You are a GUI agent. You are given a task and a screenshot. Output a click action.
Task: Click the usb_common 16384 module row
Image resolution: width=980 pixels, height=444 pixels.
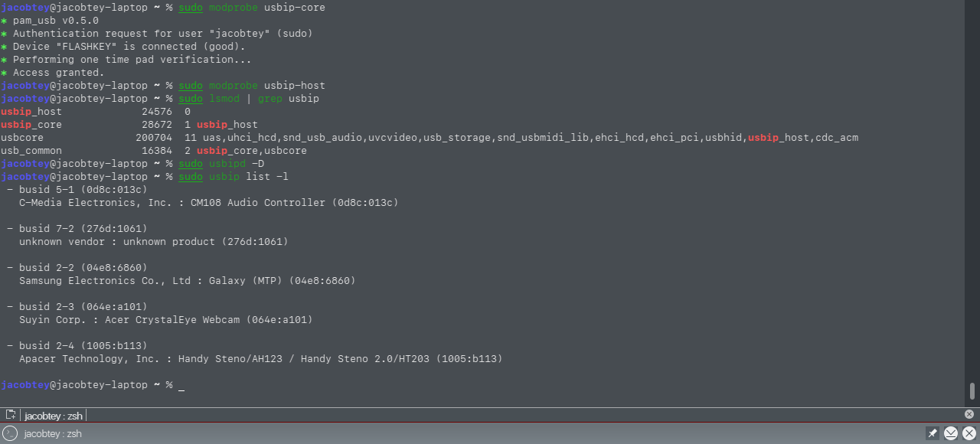tap(154, 151)
